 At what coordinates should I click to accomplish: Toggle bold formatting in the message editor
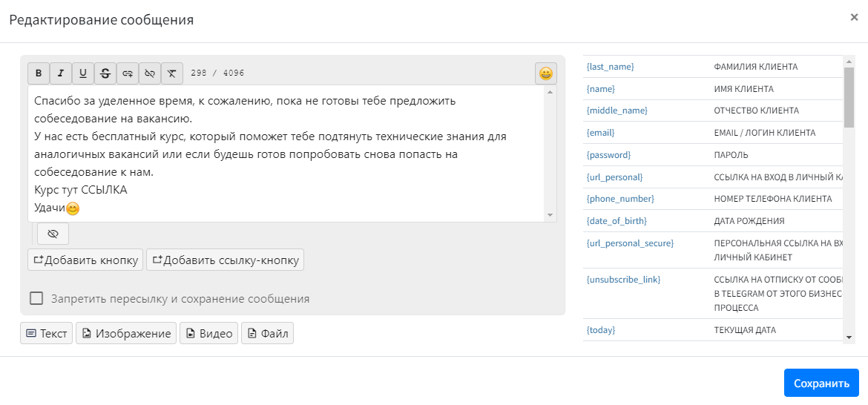39,73
